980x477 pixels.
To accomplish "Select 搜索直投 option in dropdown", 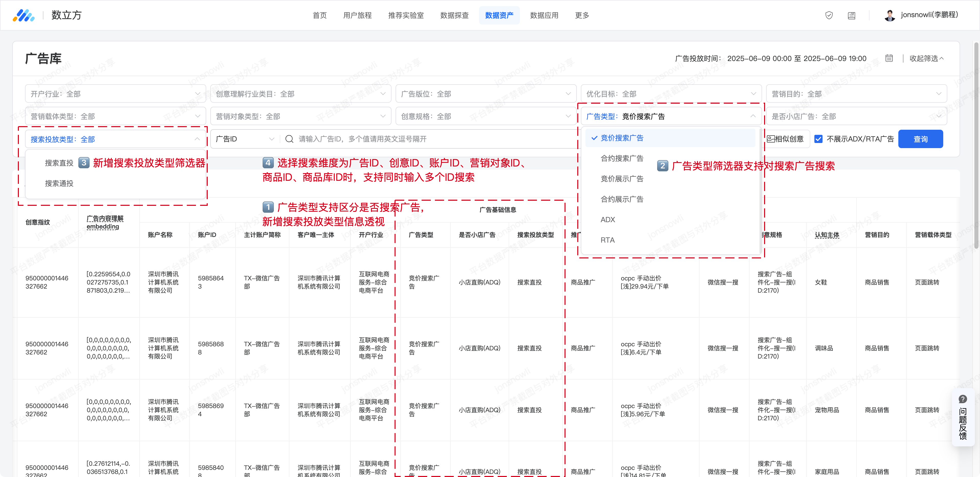I will pos(59,163).
